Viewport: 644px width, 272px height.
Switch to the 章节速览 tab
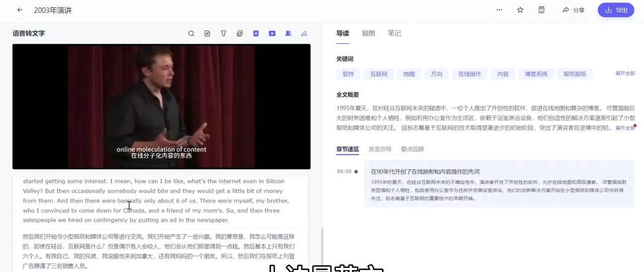click(x=348, y=149)
